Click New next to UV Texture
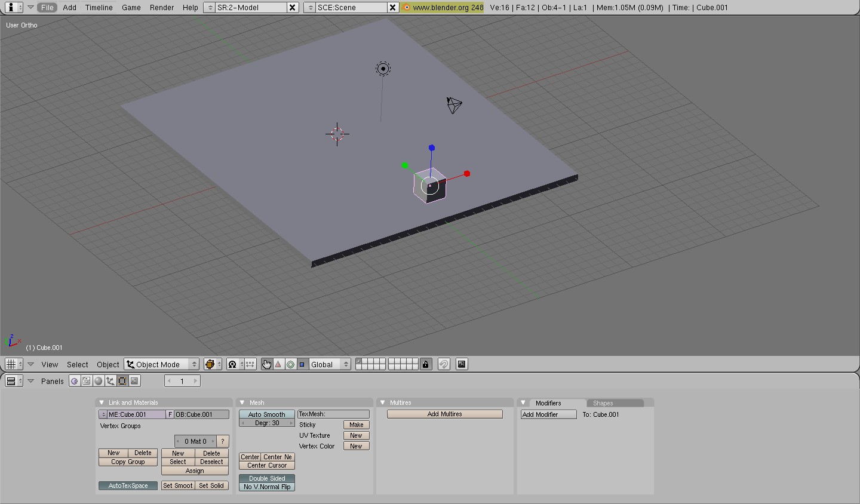 (357, 435)
